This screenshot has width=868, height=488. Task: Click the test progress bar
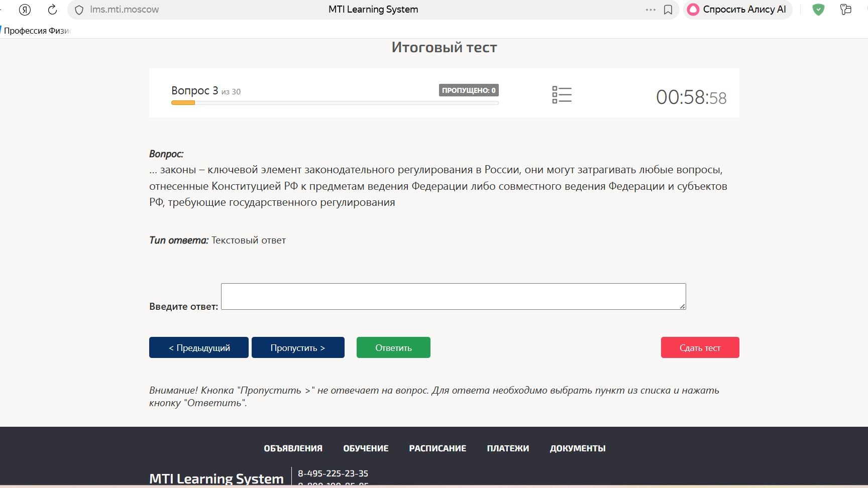(335, 103)
